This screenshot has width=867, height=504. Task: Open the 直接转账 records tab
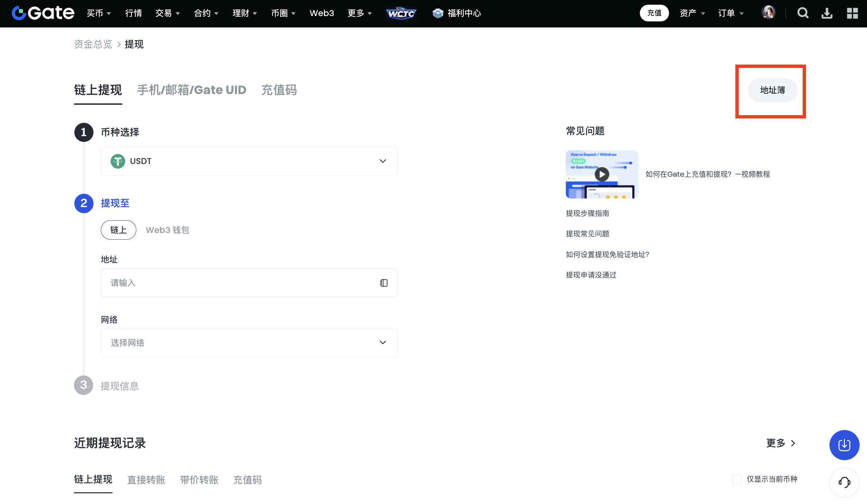coord(146,480)
